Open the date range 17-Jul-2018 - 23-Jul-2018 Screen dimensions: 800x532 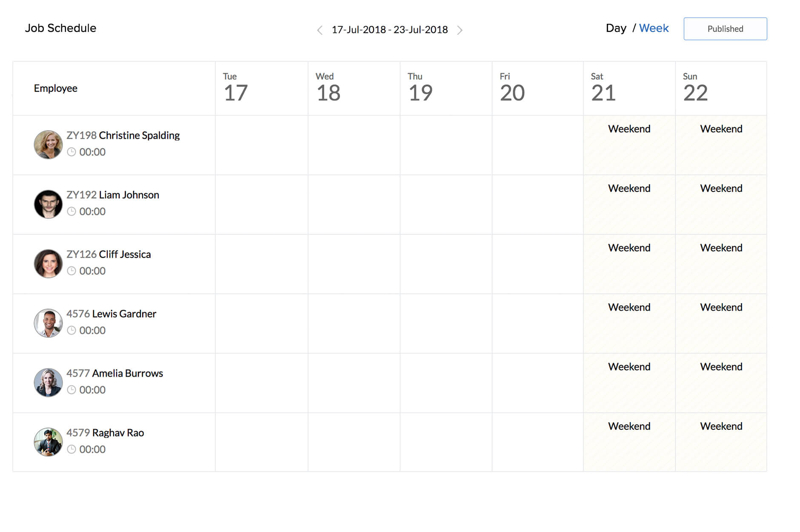pyautogui.click(x=390, y=30)
